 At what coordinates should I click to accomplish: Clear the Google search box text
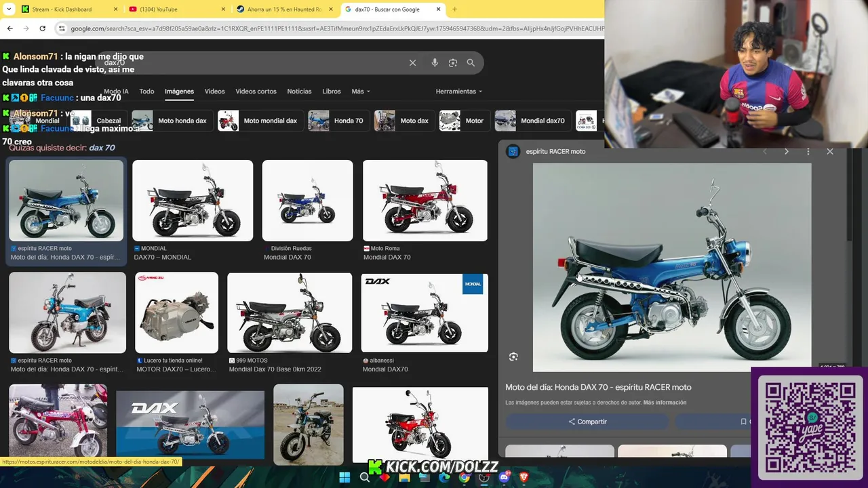pyautogui.click(x=412, y=62)
